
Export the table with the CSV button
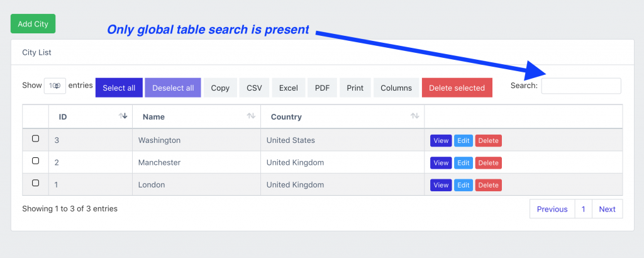pos(254,88)
